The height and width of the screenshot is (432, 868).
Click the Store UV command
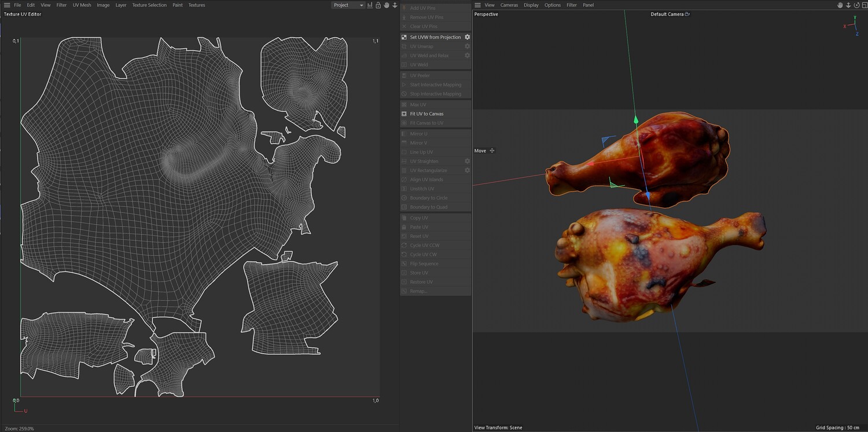pyautogui.click(x=435, y=273)
